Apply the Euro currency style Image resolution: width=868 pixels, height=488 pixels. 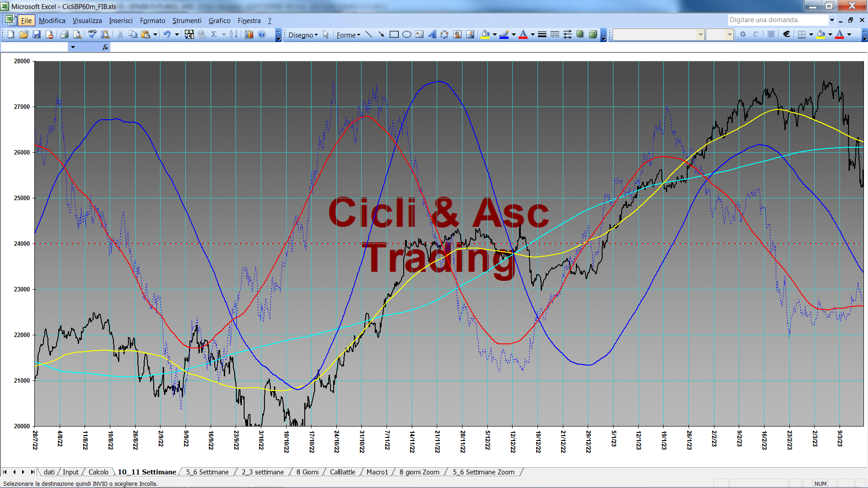point(787,34)
